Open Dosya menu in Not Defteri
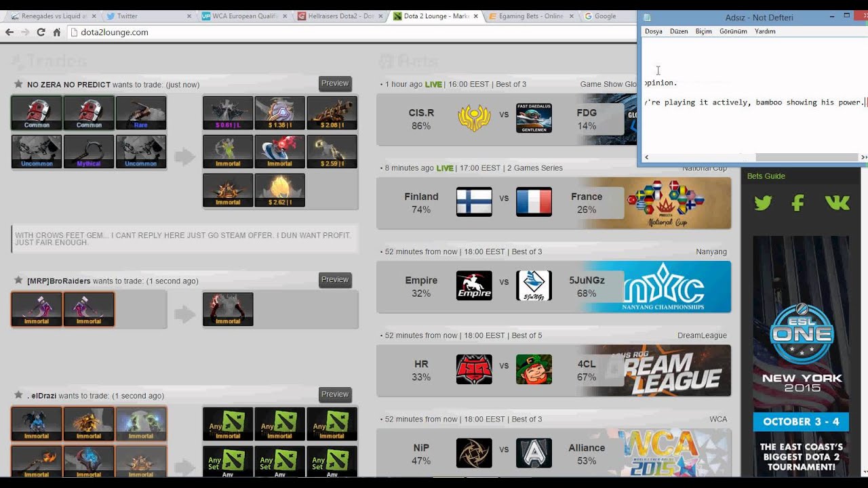 click(654, 31)
